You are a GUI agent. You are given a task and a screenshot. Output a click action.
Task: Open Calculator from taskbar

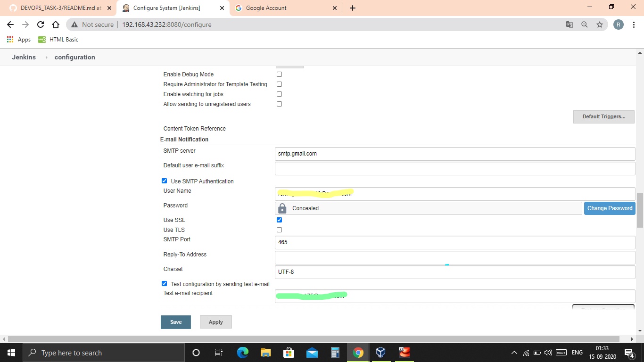[x=335, y=353]
